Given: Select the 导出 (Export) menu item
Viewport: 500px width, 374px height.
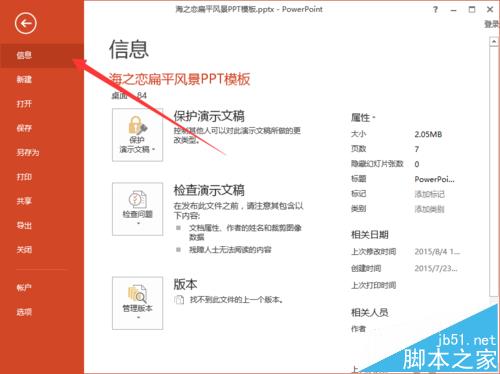Looking at the screenshot, I should 42,225.
